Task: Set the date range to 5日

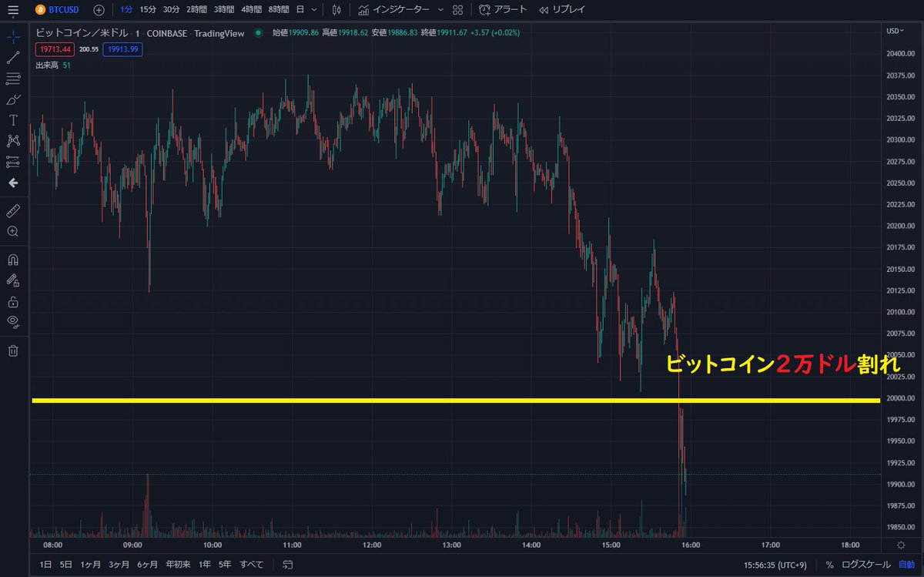Action: (67, 565)
